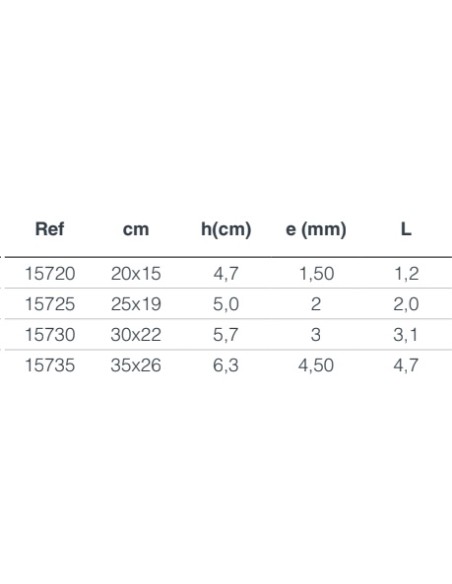452x584 pixels.
Task: Select the 1,2 litre value
Action: click(x=407, y=274)
